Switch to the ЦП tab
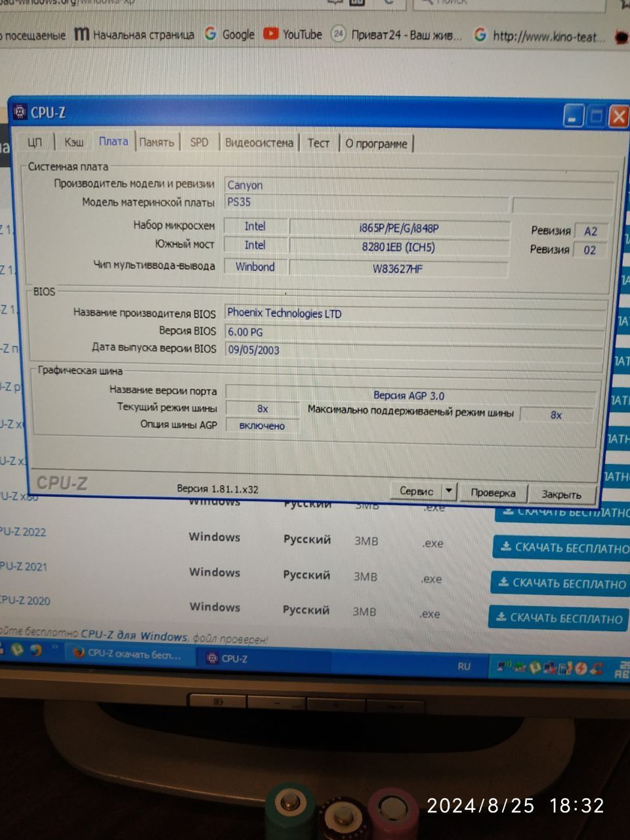This screenshot has height=840, width=630. [x=35, y=142]
